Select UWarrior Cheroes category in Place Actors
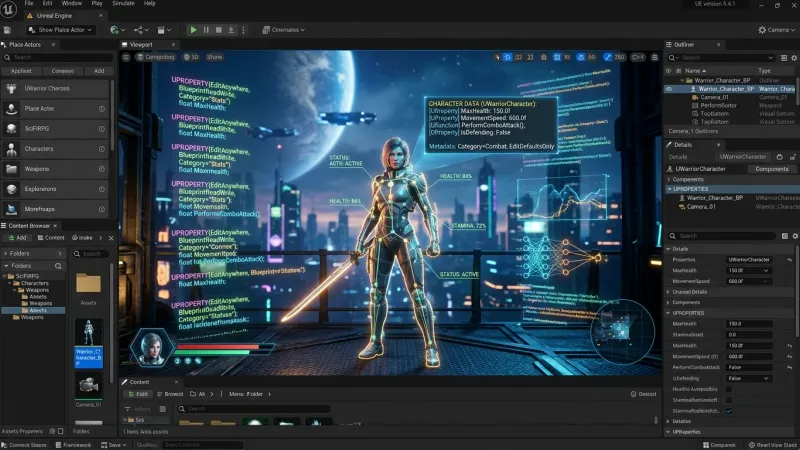Image resolution: width=800 pixels, height=450 pixels. pos(55,88)
